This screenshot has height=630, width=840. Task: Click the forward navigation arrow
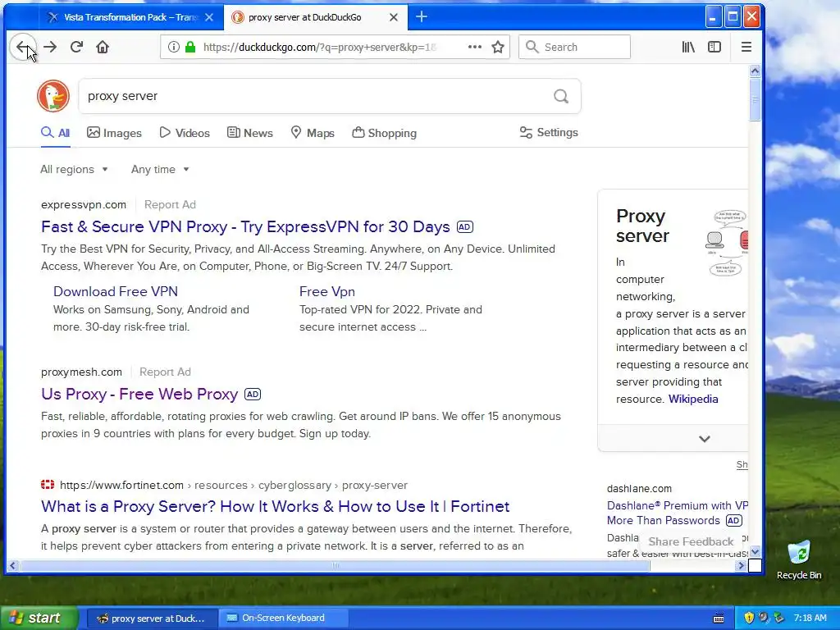[50, 47]
